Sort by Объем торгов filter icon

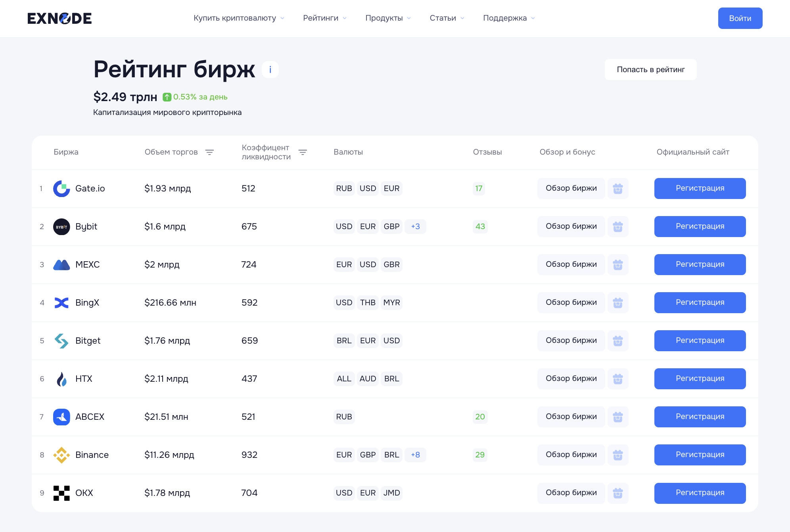pos(209,152)
